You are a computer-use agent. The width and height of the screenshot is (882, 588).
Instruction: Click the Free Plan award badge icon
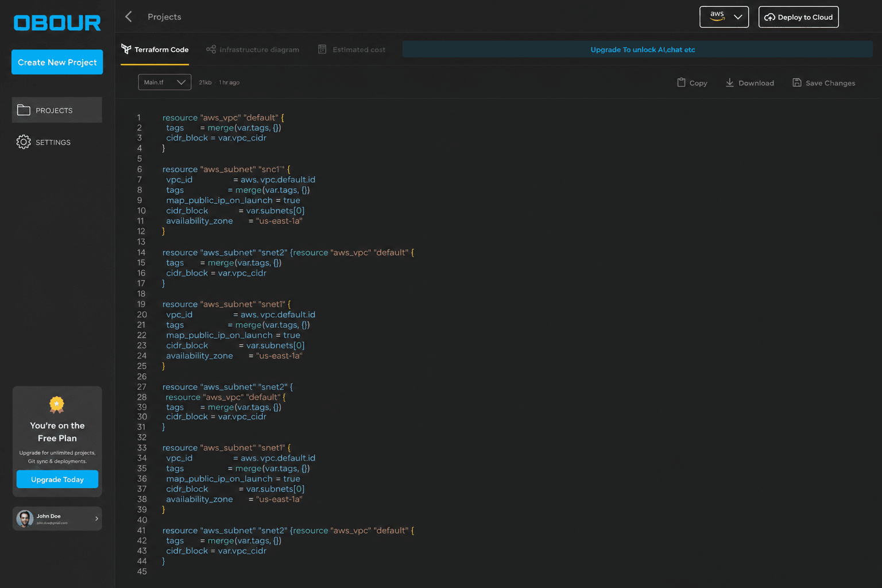(x=57, y=405)
